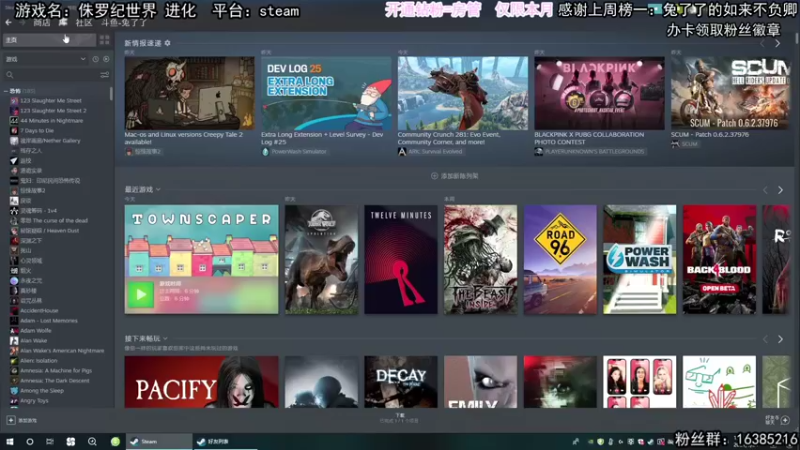Open the 社区 (Community) tab

pyautogui.click(x=84, y=23)
